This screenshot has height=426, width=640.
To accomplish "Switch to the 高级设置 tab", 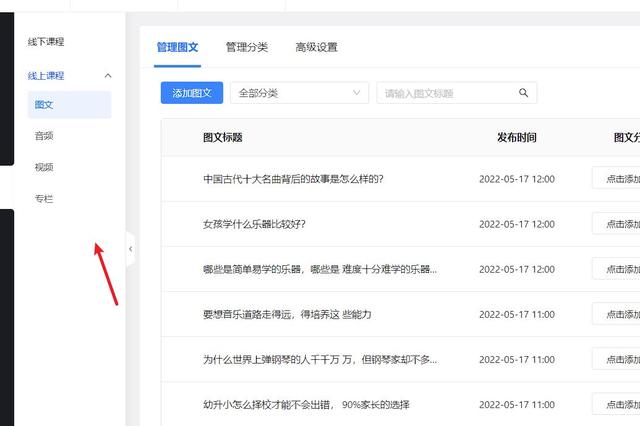I will click(316, 47).
